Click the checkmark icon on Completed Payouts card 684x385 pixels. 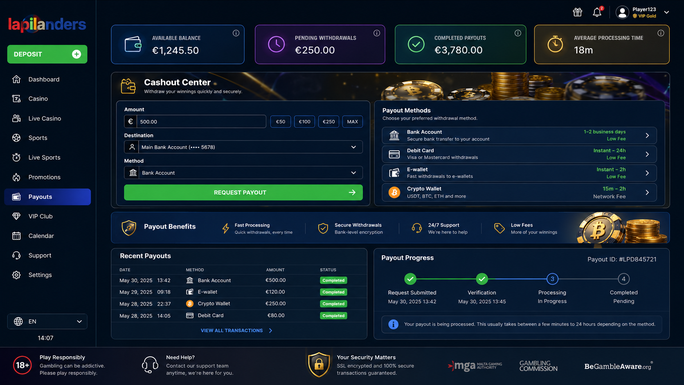pos(416,44)
